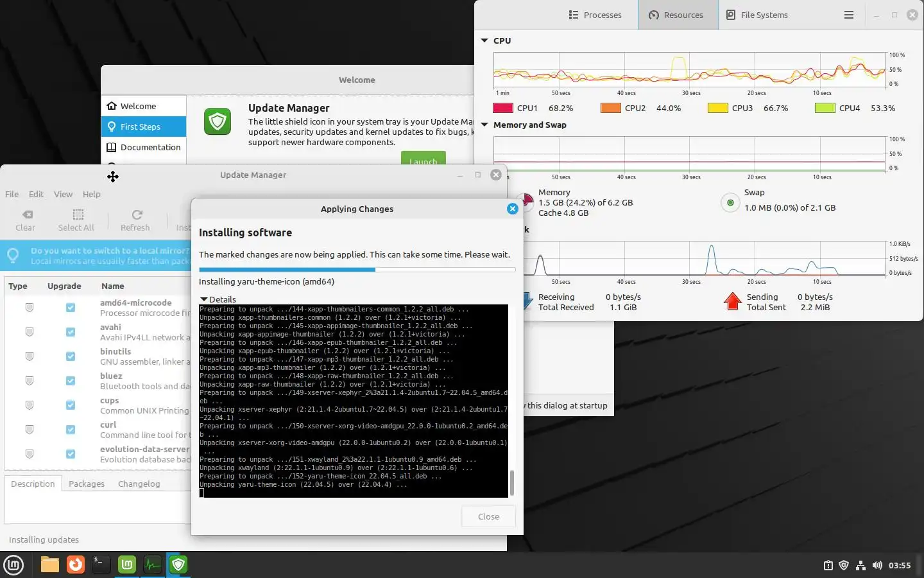Uncheck upgrade box for evolution-data-server

pyautogui.click(x=71, y=454)
